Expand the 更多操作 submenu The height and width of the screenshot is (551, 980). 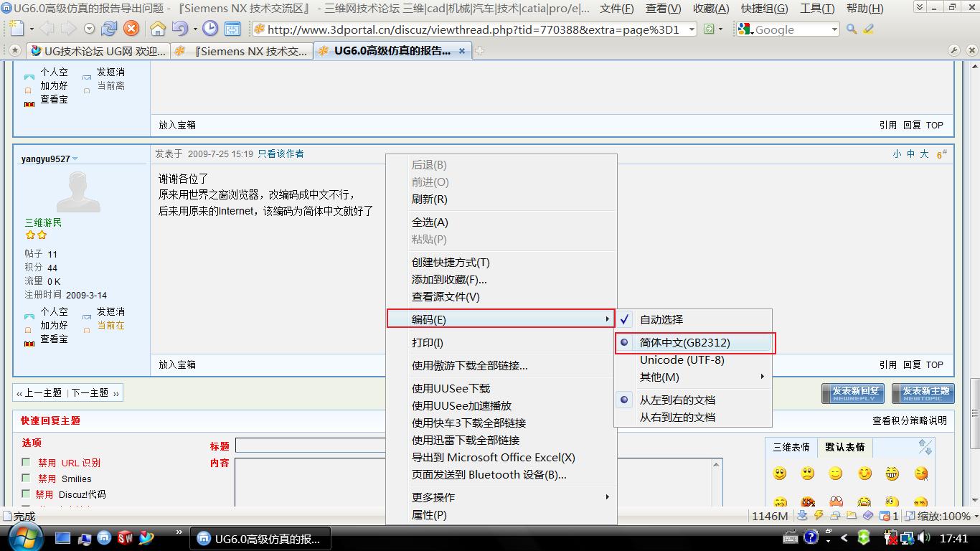[x=501, y=497]
